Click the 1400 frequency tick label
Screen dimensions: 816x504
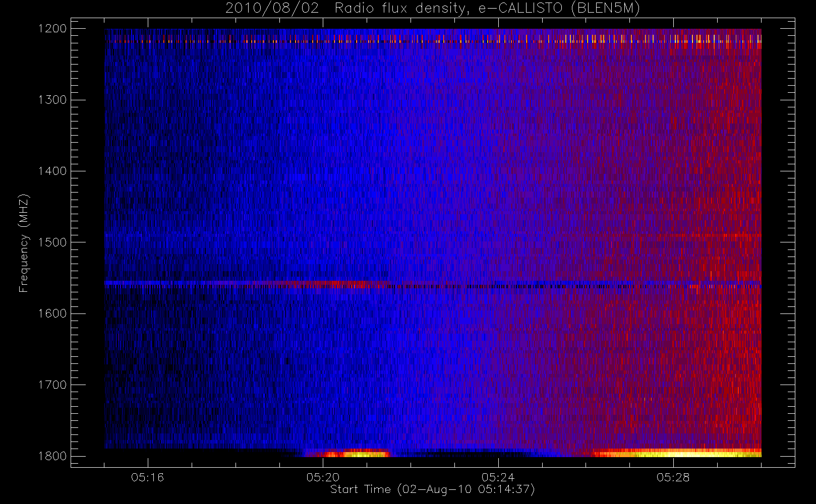(x=52, y=171)
